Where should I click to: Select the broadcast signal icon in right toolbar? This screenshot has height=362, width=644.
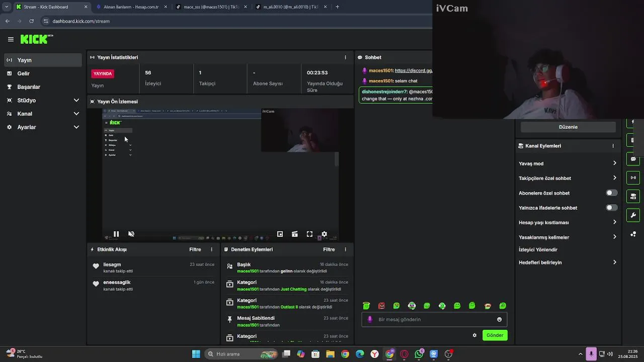[x=633, y=177]
